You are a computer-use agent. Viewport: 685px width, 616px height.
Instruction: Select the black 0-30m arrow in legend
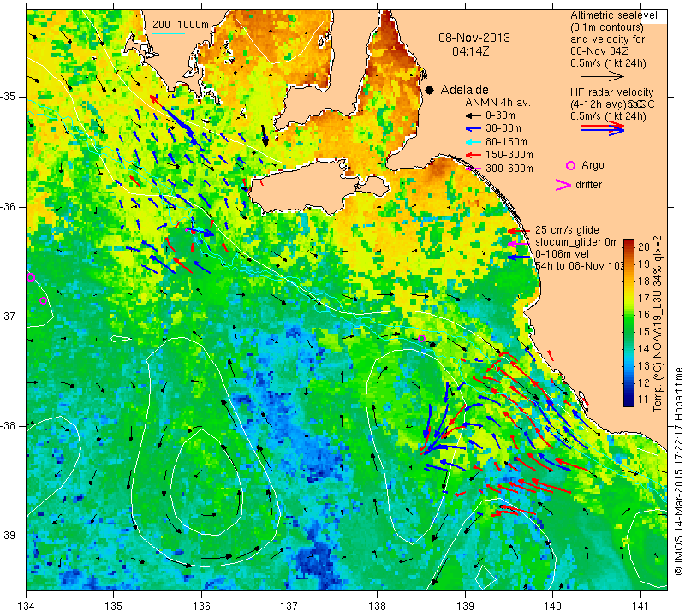[473, 115]
